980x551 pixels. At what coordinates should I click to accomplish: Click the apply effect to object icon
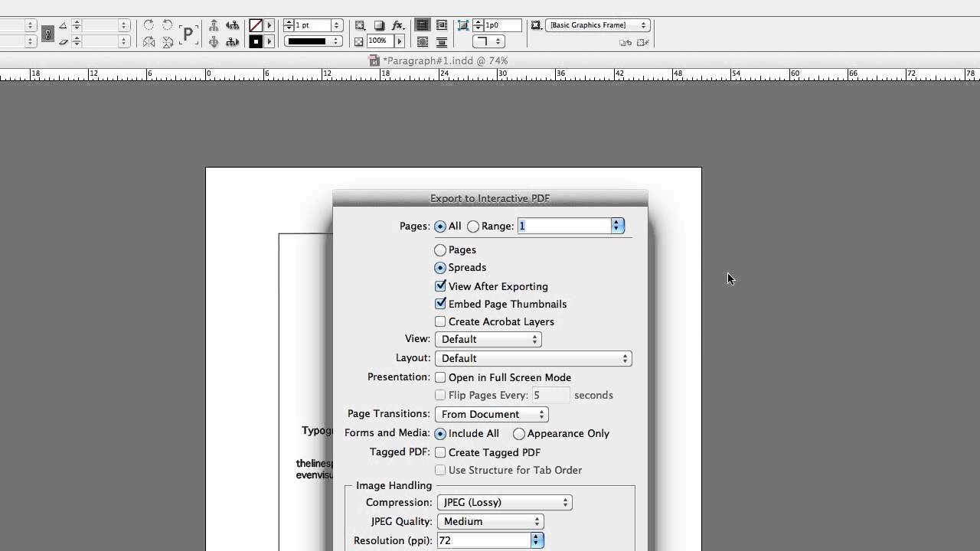pyautogui.click(x=360, y=25)
